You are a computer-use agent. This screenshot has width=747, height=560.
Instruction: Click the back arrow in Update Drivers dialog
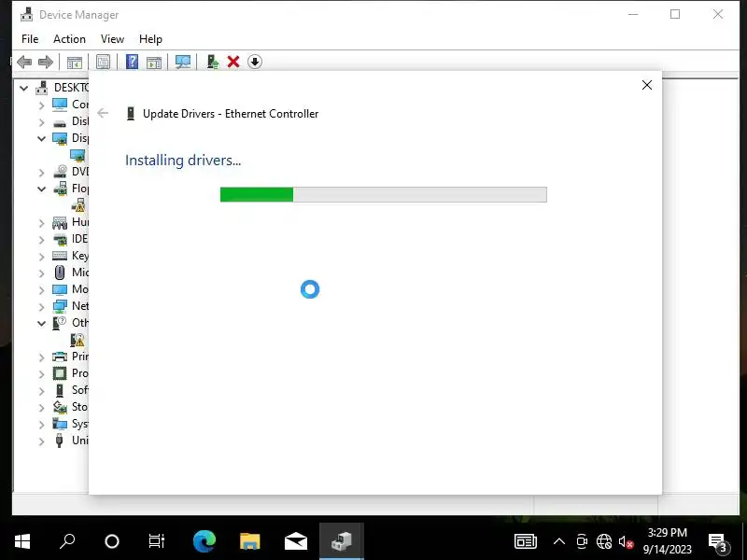point(103,113)
